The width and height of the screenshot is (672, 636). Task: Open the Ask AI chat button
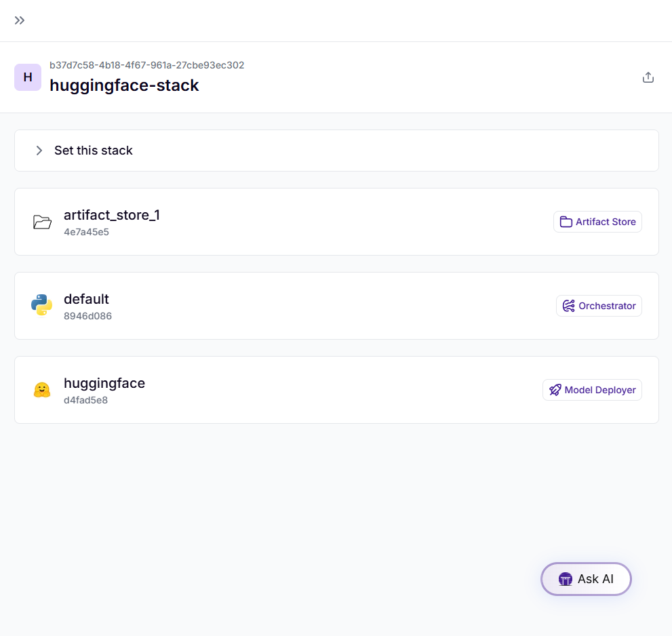586,579
